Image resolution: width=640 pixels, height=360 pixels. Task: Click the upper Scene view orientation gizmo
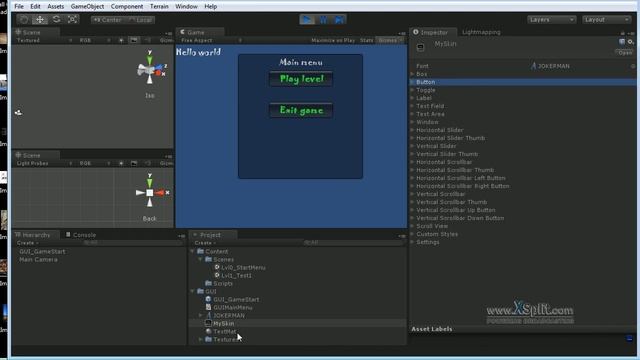[x=151, y=69]
